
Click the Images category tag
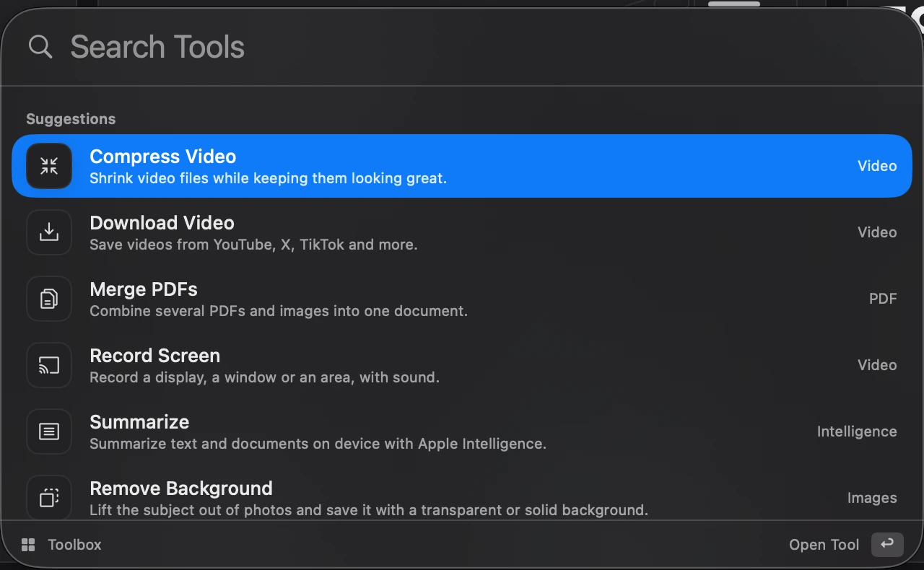[x=872, y=498]
